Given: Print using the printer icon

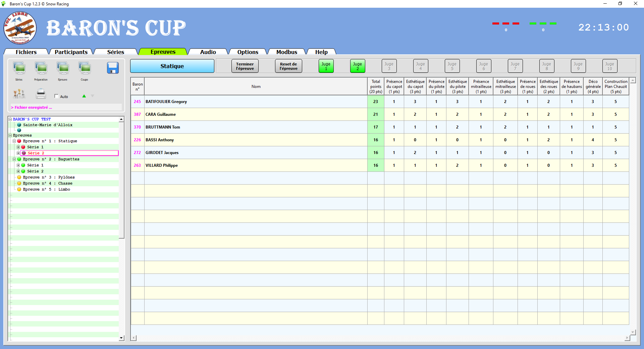Looking at the screenshot, I should tap(41, 94).
